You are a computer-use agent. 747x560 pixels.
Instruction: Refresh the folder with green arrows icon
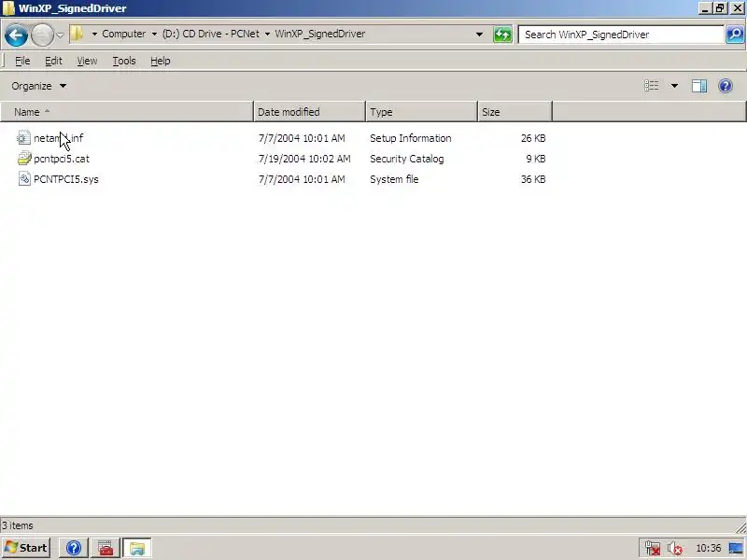502,35
